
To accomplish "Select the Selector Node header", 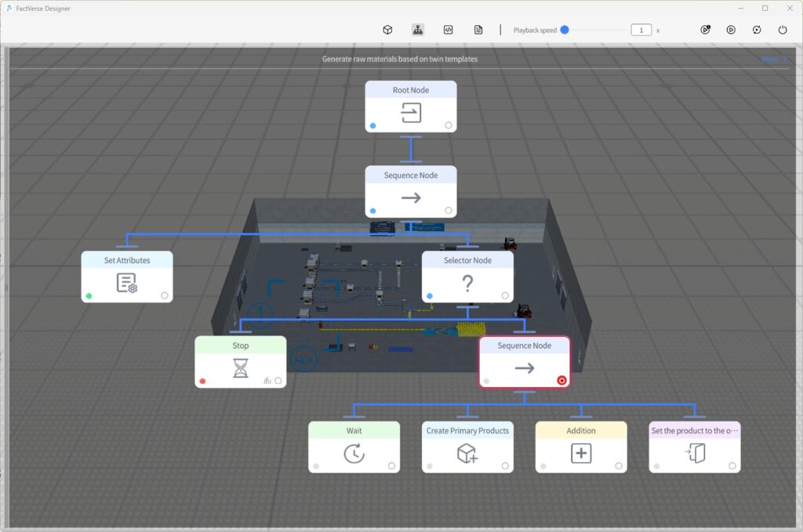I will (x=467, y=260).
